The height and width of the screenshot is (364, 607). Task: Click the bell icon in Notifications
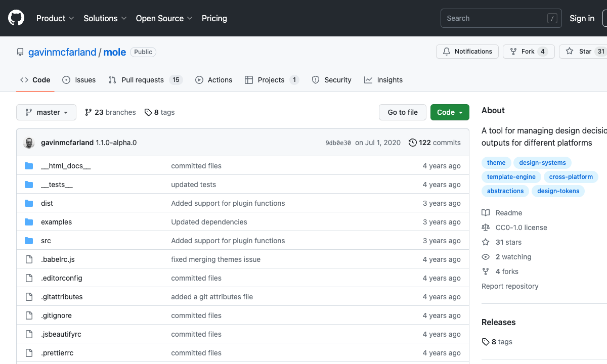(x=447, y=52)
